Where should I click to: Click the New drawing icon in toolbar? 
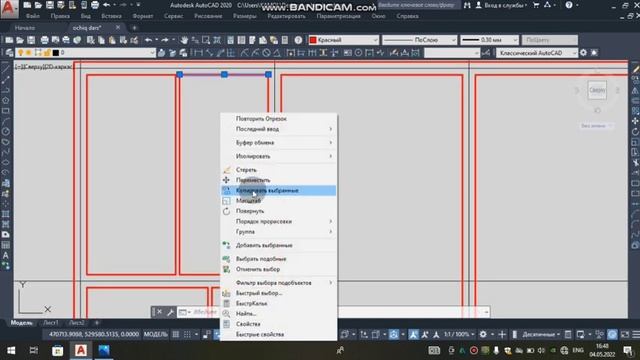(9, 40)
